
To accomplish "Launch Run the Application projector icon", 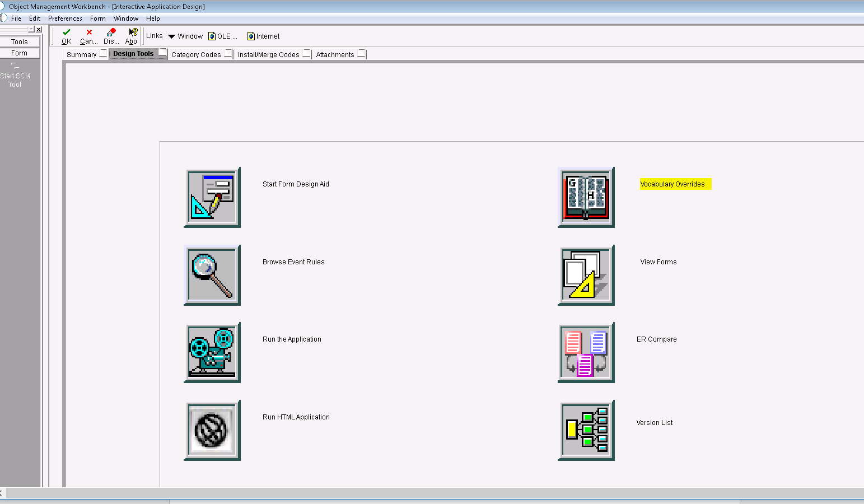I will 212,353.
